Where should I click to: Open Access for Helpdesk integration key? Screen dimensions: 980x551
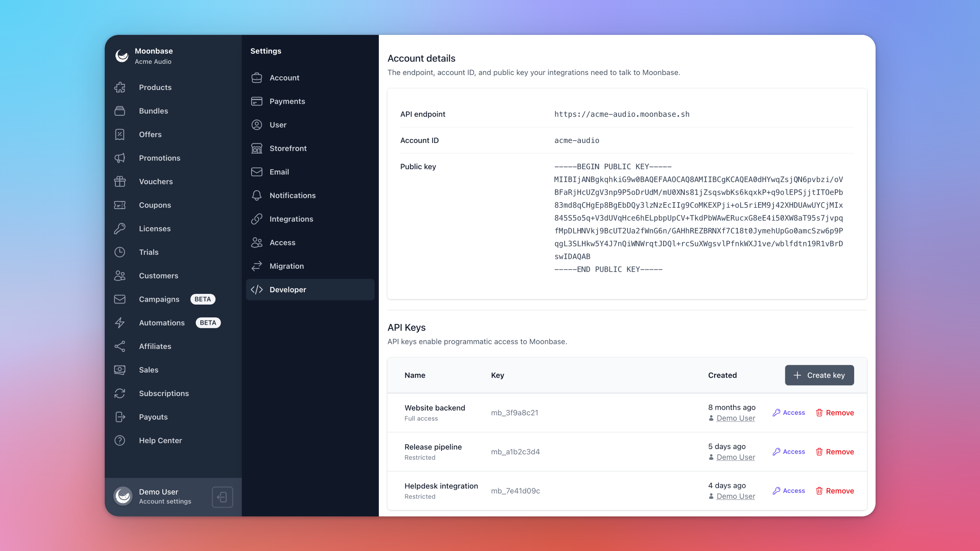click(x=789, y=491)
